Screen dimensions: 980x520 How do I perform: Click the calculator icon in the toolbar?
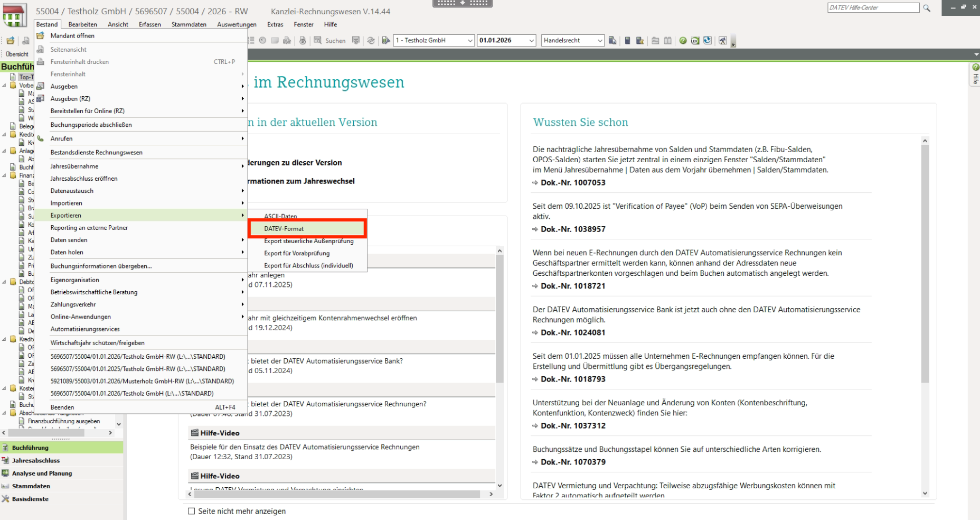click(627, 41)
